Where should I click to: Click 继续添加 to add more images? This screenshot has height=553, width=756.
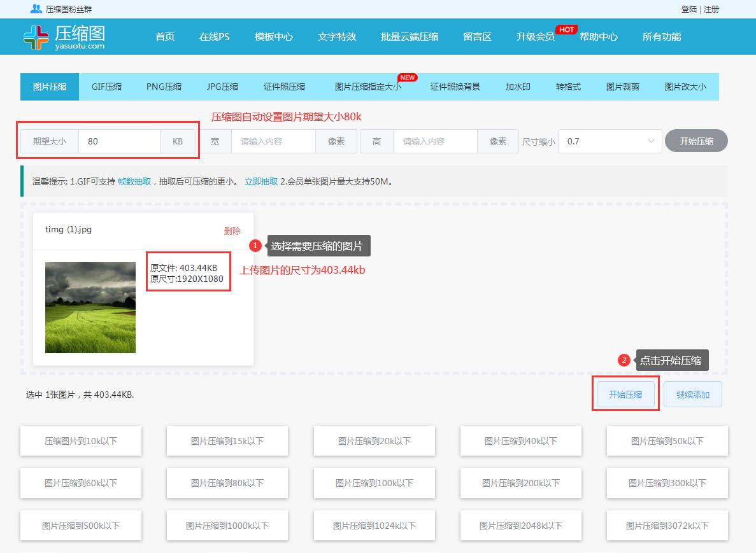pos(692,394)
